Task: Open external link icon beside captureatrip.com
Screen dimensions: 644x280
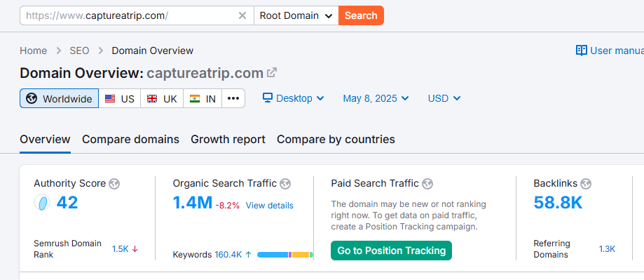Action: point(271,73)
